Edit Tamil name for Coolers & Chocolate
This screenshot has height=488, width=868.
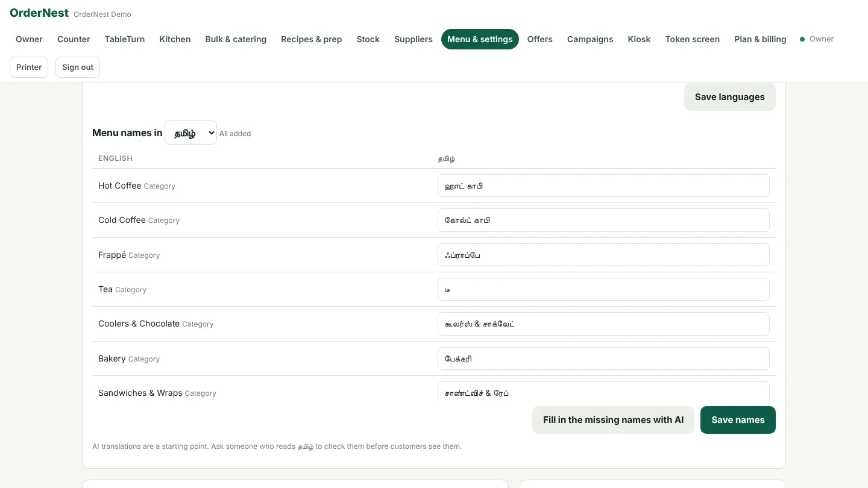603,324
